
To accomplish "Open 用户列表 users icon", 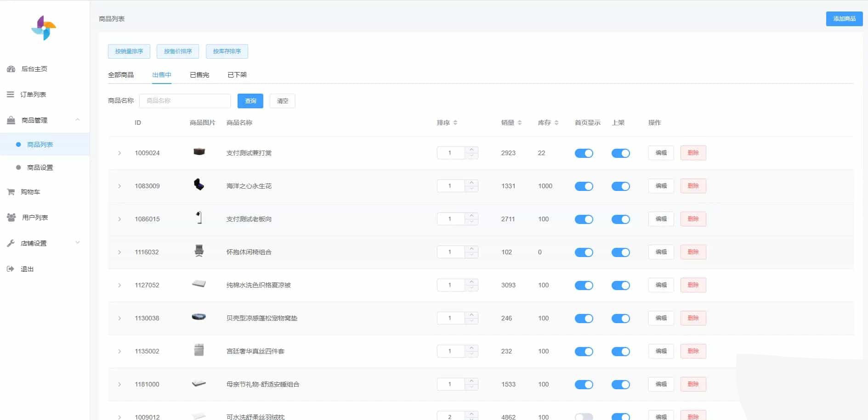I will point(11,218).
